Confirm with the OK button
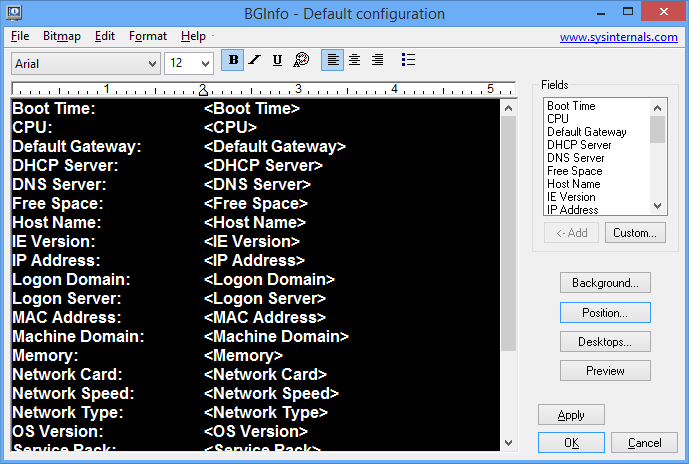Viewport: 689px width, 464px height. (571, 442)
